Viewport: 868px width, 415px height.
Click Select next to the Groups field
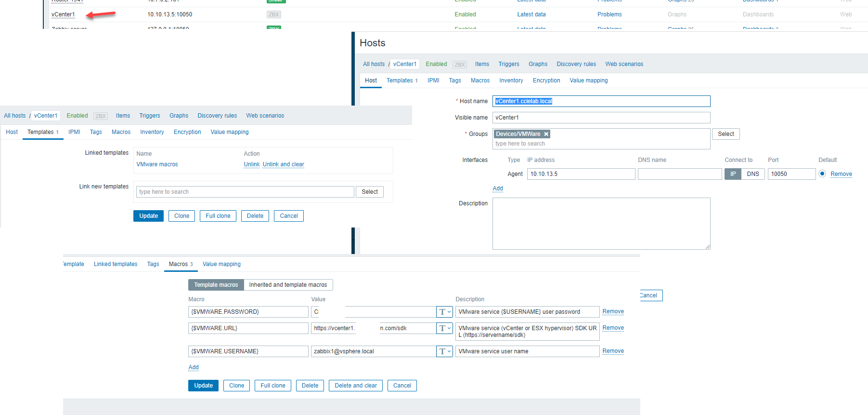pyautogui.click(x=726, y=134)
